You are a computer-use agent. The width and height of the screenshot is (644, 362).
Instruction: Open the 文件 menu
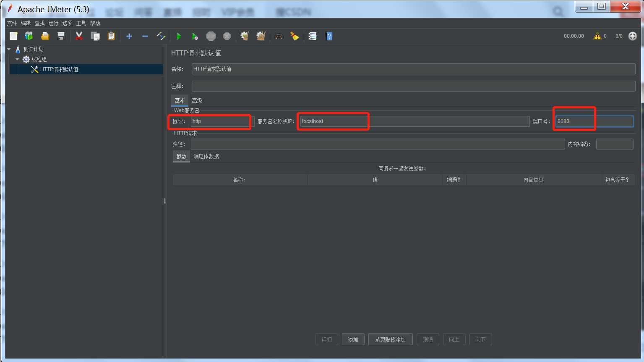(12, 23)
